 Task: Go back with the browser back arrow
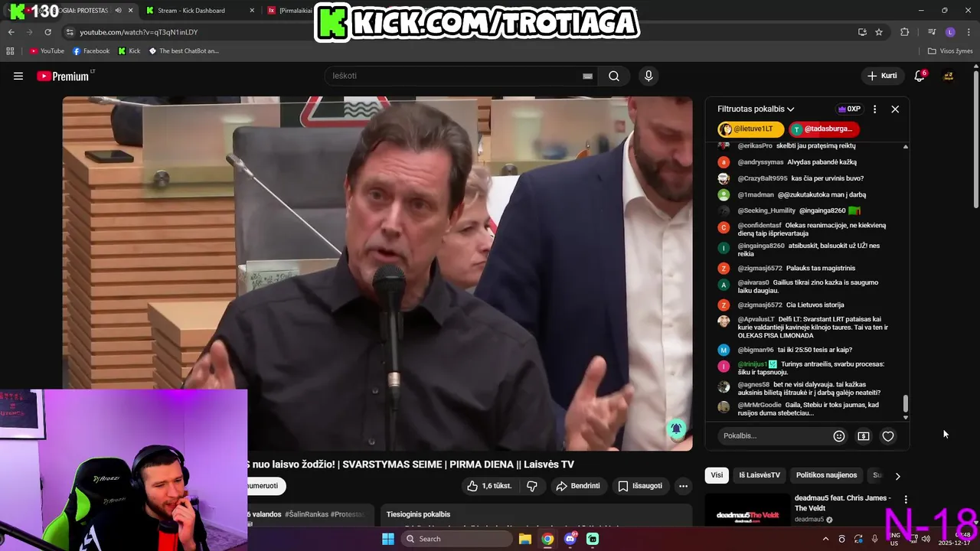[x=11, y=32]
